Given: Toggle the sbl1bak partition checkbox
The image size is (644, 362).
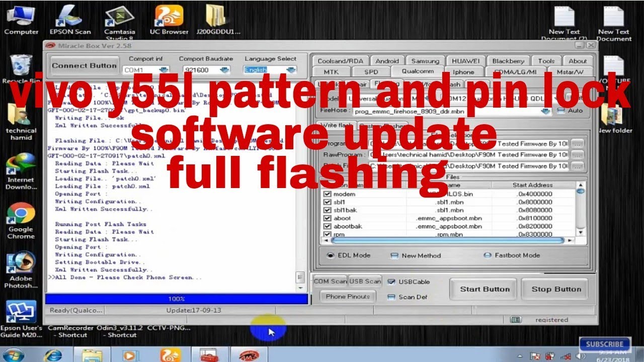Looking at the screenshot, I should (328, 210).
